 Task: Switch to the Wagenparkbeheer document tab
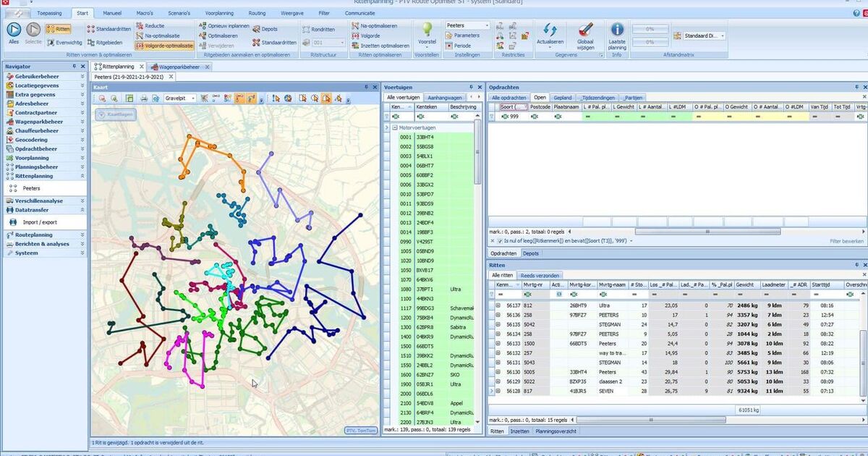pos(181,66)
